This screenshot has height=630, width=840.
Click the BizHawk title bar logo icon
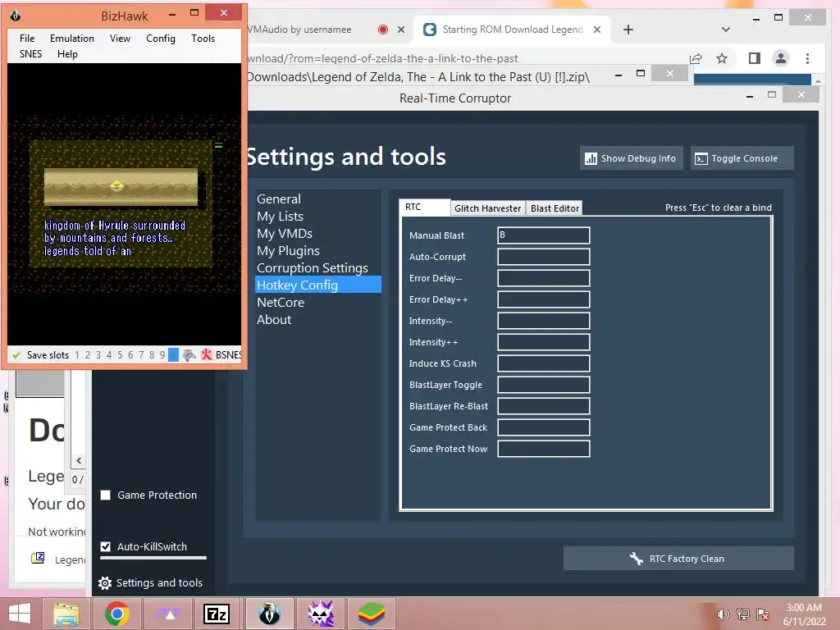pyautogui.click(x=16, y=16)
